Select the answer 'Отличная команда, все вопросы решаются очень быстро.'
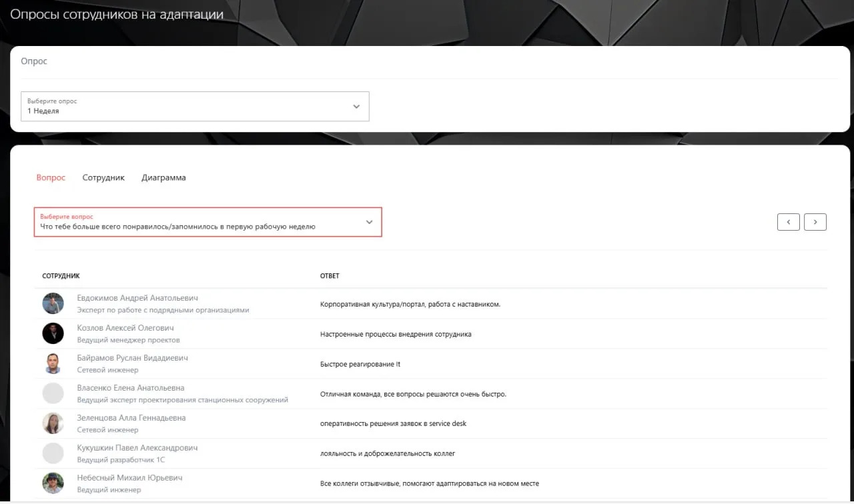854x504 pixels. 413,394
